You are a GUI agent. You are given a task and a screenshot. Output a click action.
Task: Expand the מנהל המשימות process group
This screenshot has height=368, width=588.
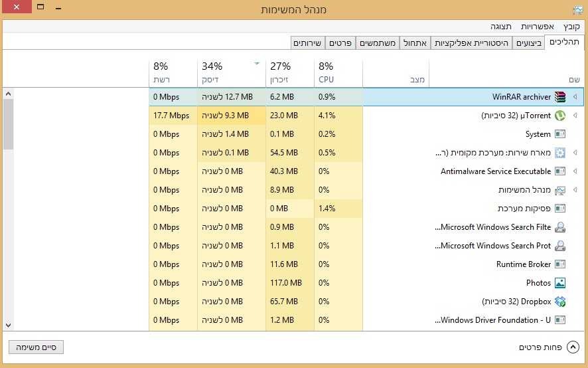point(575,190)
